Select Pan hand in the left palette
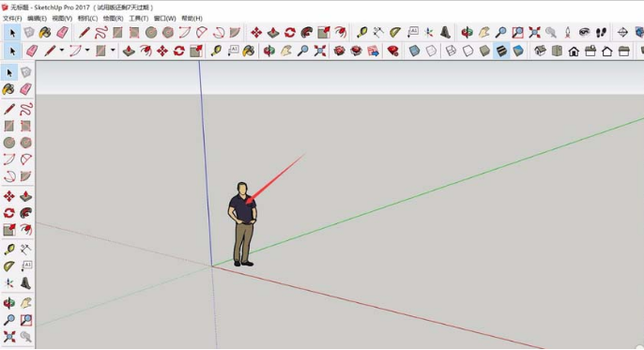Screen dimensions: 644x350 click(26, 303)
